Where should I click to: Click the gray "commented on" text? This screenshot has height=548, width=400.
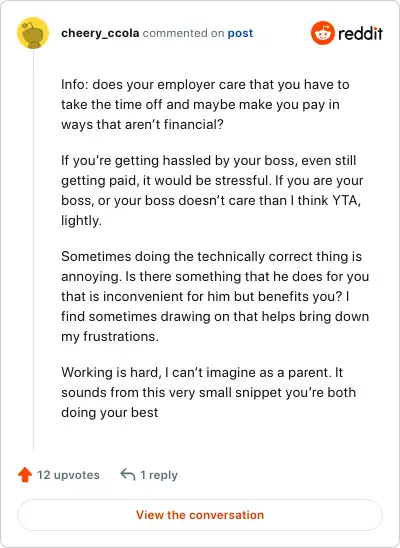[x=183, y=33]
